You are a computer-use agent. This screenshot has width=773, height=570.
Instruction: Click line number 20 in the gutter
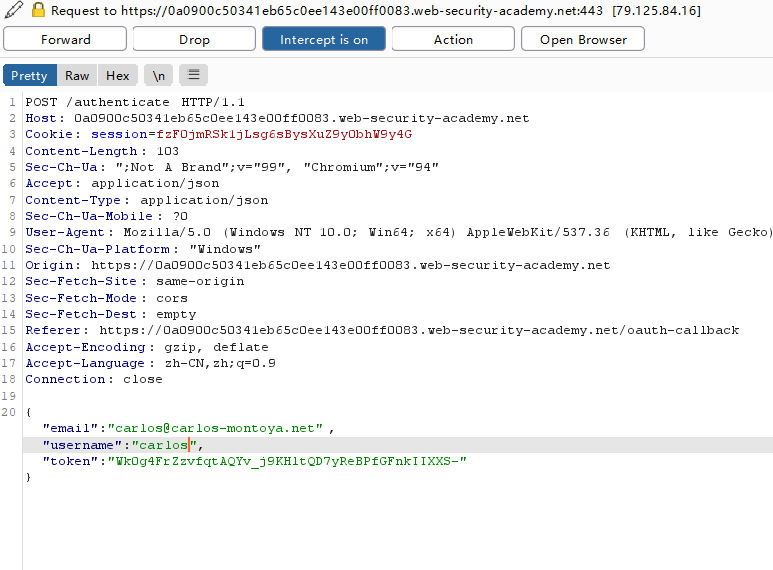(x=9, y=412)
